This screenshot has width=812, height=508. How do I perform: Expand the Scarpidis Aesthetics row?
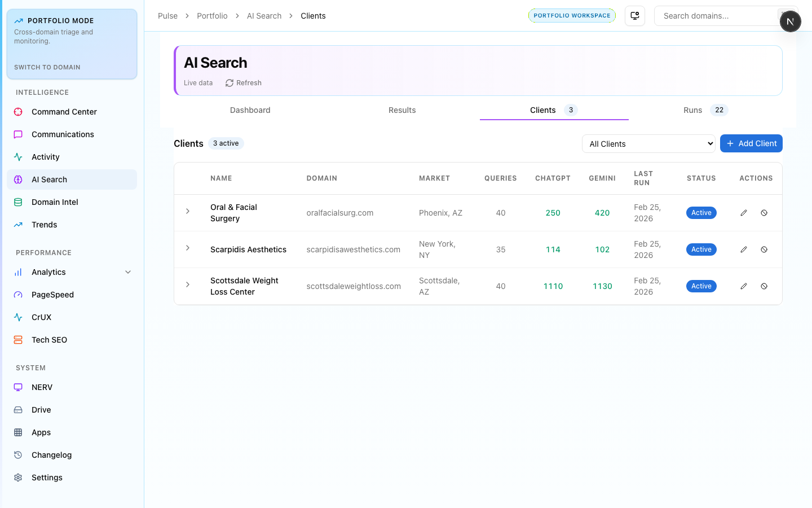(x=188, y=248)
